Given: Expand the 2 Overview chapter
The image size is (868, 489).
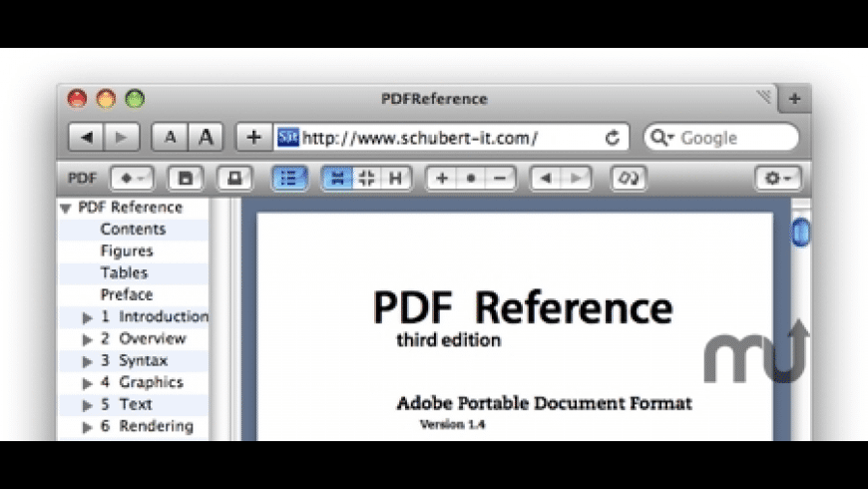Looking at the screenshot, I should [87, 339].
